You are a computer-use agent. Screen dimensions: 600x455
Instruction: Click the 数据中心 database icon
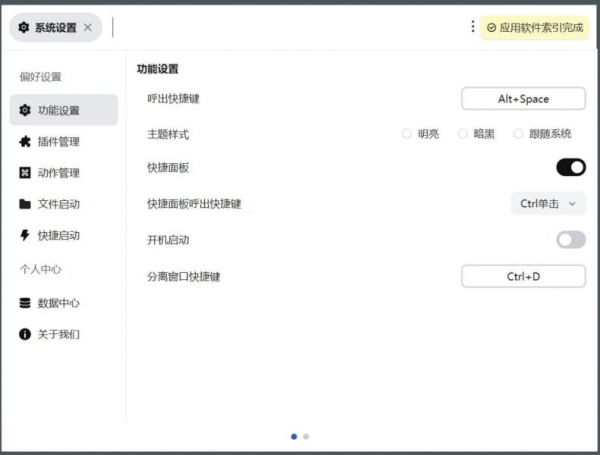25,303
